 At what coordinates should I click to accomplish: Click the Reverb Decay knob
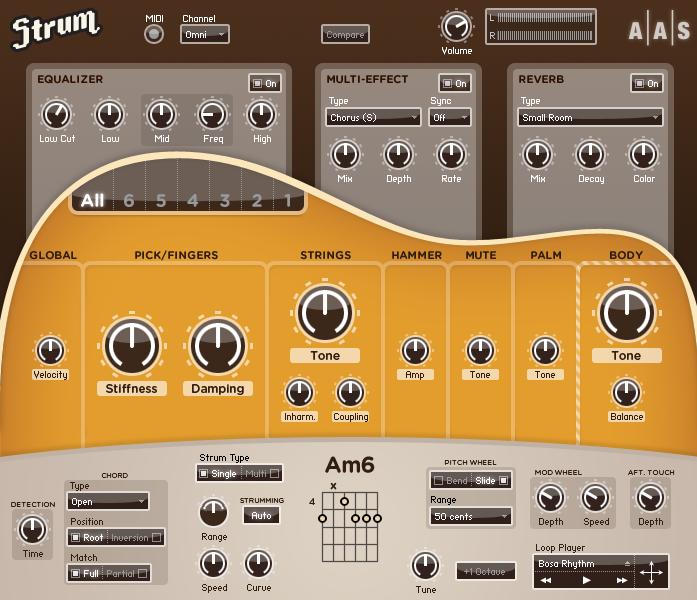click(590, 155)
